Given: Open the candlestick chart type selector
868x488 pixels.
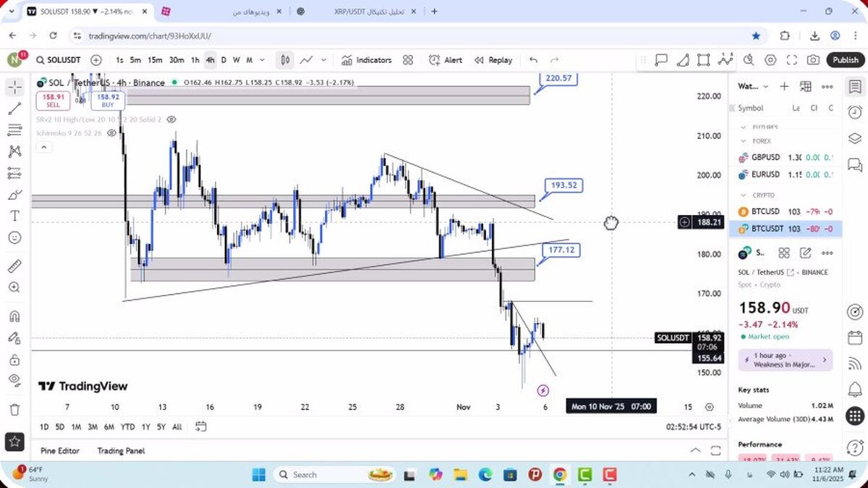Looking at the screenshot, I should [x=286, y=60].
